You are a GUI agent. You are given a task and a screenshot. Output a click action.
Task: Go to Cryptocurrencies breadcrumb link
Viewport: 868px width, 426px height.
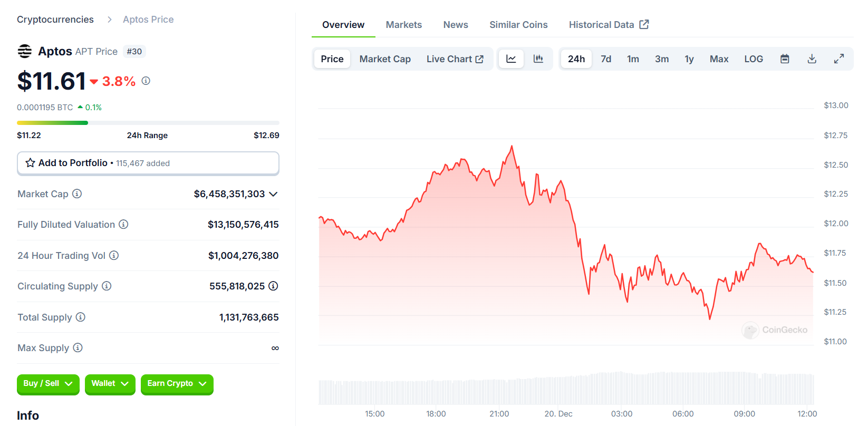click(55, 20)
